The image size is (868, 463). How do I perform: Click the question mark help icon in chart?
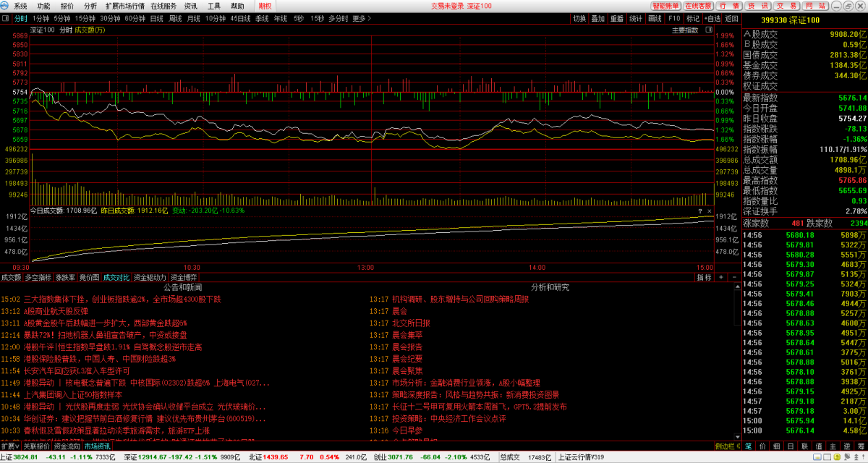[x=699, y=211]
